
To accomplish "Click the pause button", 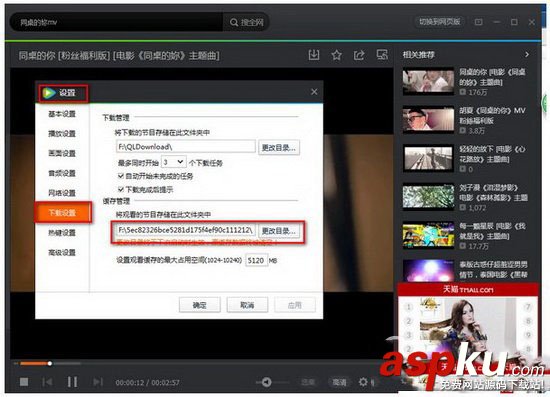I will pyautogui.click(x=72, y=382).
